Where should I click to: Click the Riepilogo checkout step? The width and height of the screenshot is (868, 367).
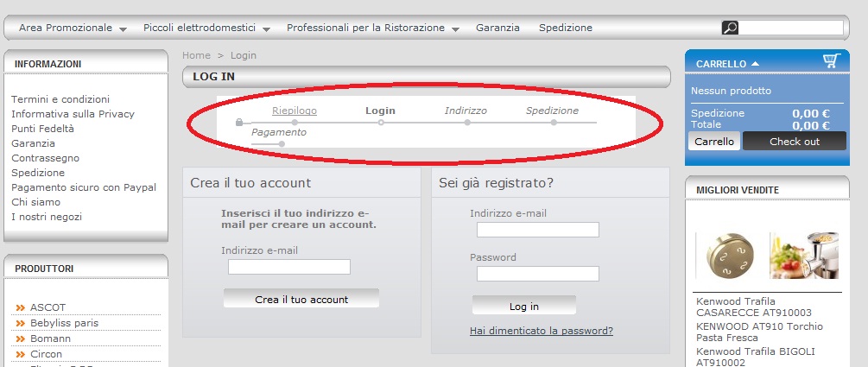[295, 111]
